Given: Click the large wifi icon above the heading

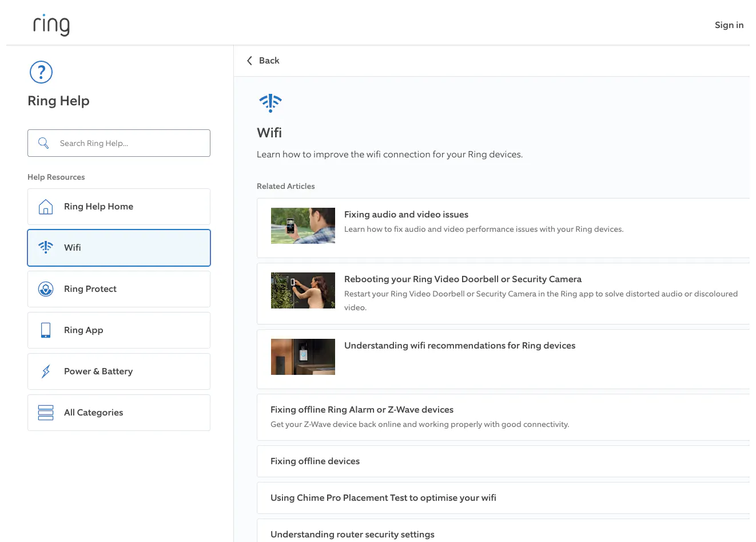Looking at the screenshot, I should (270, 103).
